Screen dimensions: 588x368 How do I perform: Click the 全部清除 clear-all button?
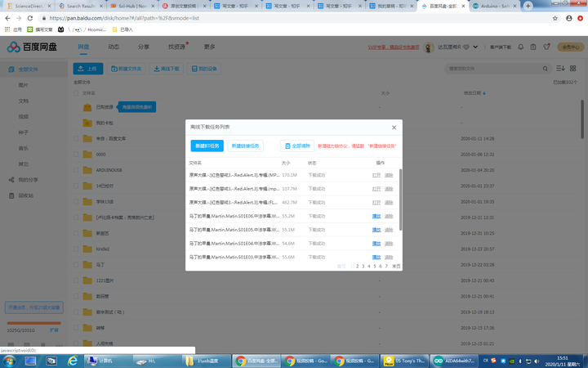coord(297,146)
